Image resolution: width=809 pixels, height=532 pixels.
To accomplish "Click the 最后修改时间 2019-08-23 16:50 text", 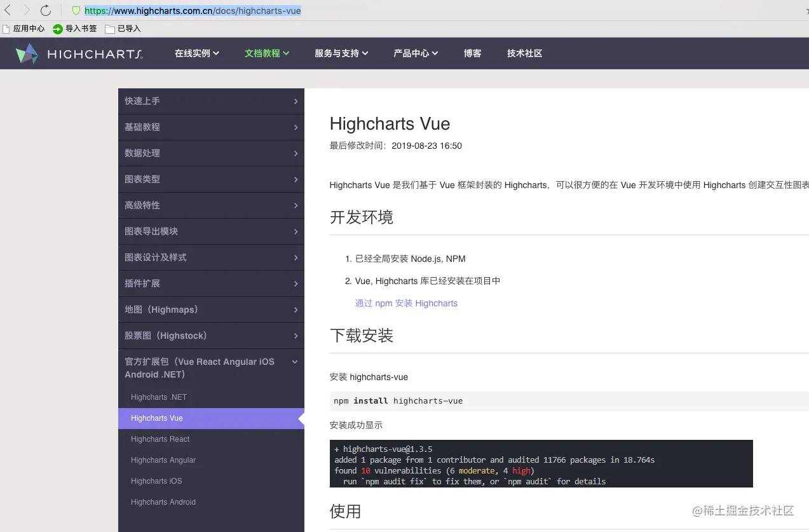I will pos(395,146).
